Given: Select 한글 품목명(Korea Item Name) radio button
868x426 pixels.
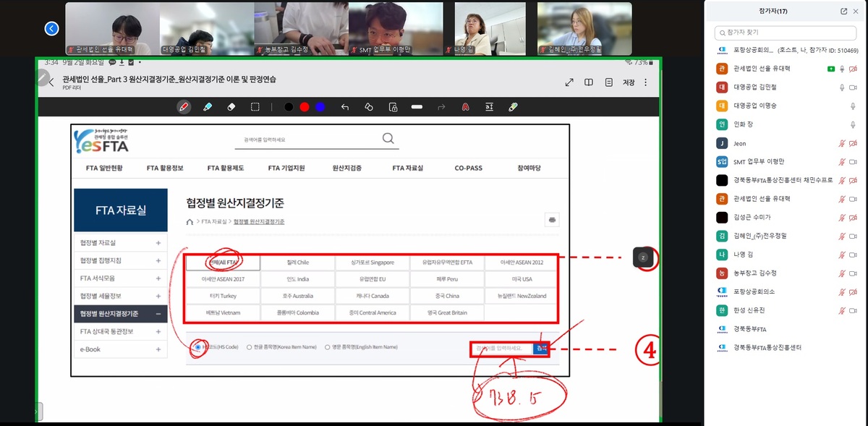Looking at the screenshot, I should point(250,347).
